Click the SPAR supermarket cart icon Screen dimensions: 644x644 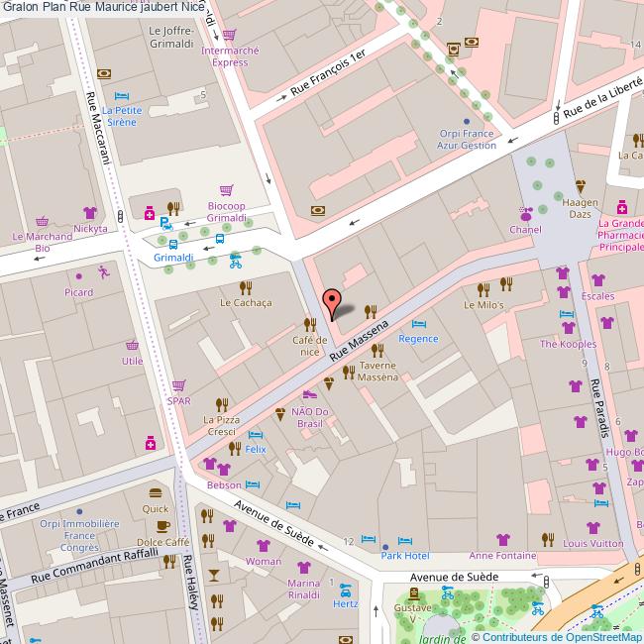[178, 385]
